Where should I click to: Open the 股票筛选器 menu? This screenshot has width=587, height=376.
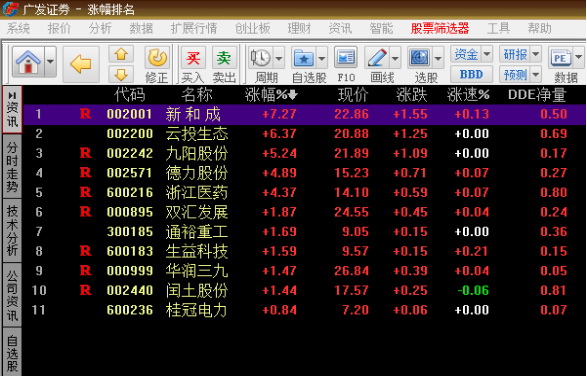click(440, 28)
